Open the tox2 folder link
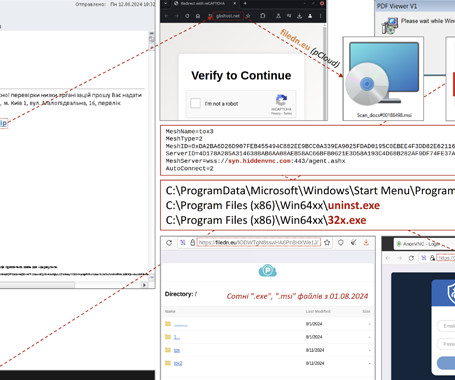Image resolution: width=455 pixels, height=380 pixels. coord(178,363)
